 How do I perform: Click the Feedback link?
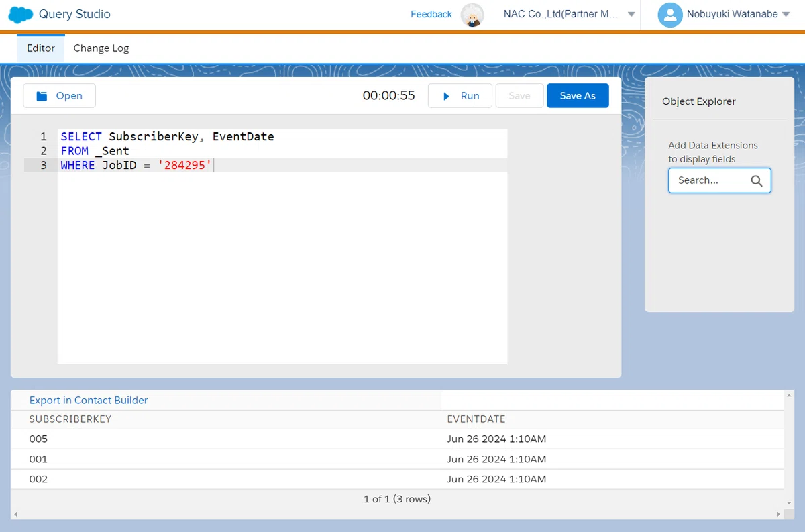coord(431,14)
